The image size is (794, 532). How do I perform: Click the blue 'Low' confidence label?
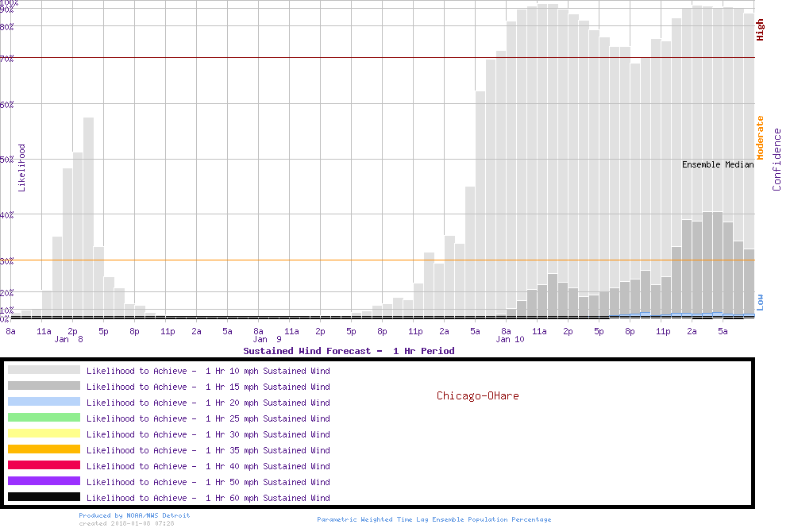760,302
